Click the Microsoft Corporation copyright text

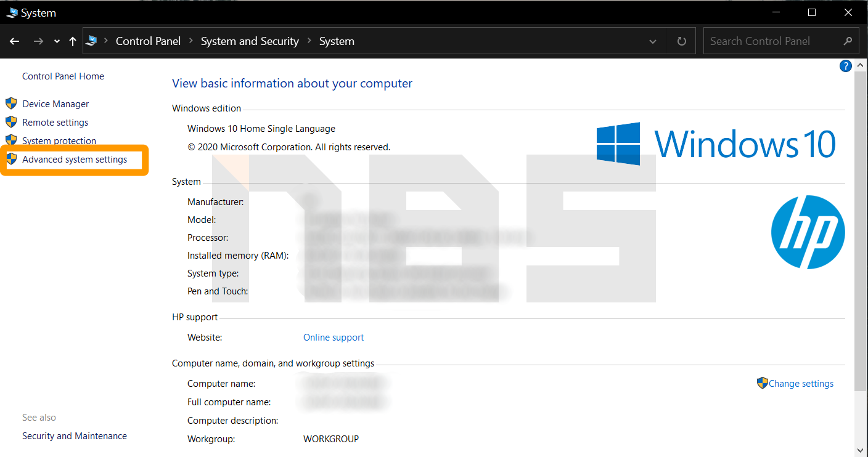click(289, 147)
